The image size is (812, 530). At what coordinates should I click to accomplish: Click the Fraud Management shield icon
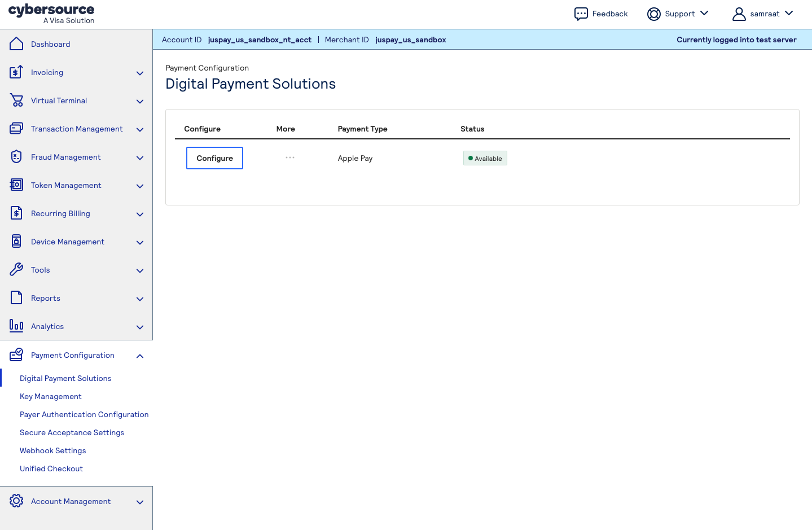click(16, 157)
